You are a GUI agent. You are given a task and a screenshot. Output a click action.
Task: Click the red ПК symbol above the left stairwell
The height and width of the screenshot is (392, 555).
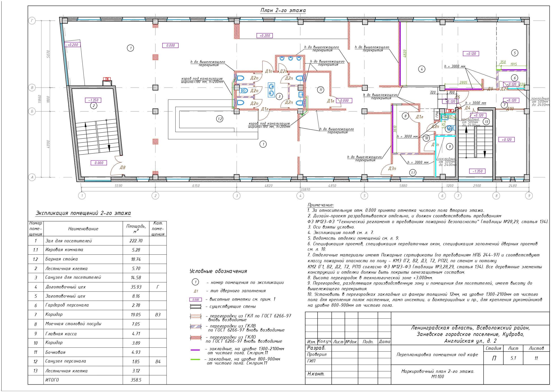coord(107,79)
